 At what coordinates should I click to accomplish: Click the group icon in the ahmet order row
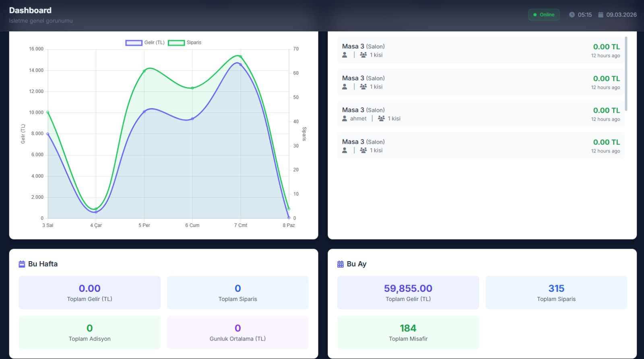(x=381, y=118)
